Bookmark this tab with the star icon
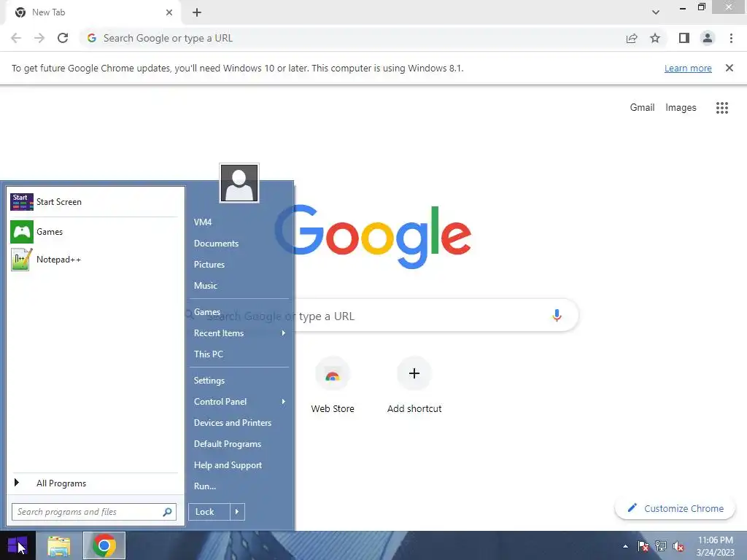Image resolution: width=747 pixels, height=560 pixels. tap(655, 38)
